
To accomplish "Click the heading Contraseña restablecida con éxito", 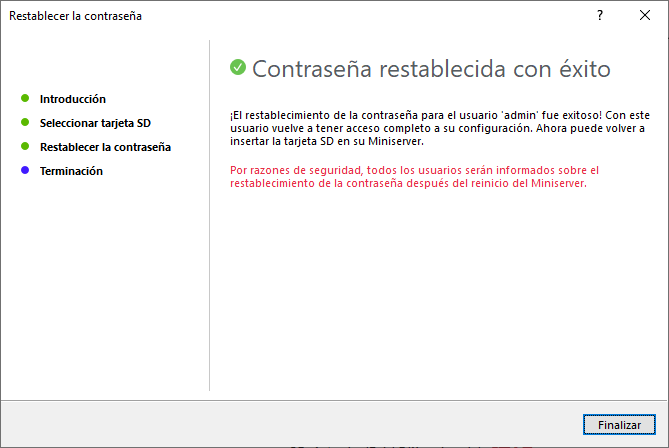I will tap(430, 69).
